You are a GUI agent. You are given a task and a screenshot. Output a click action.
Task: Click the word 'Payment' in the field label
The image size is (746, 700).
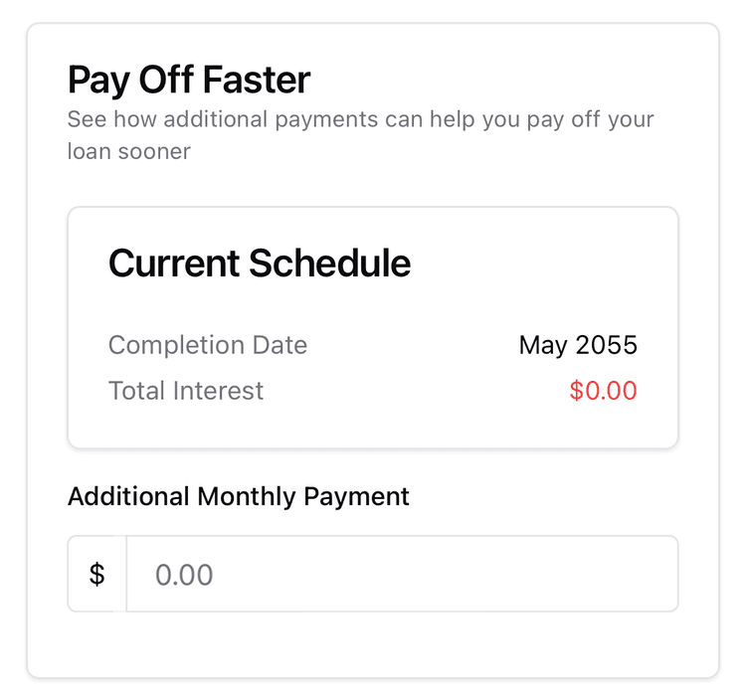tap(356, 497)
